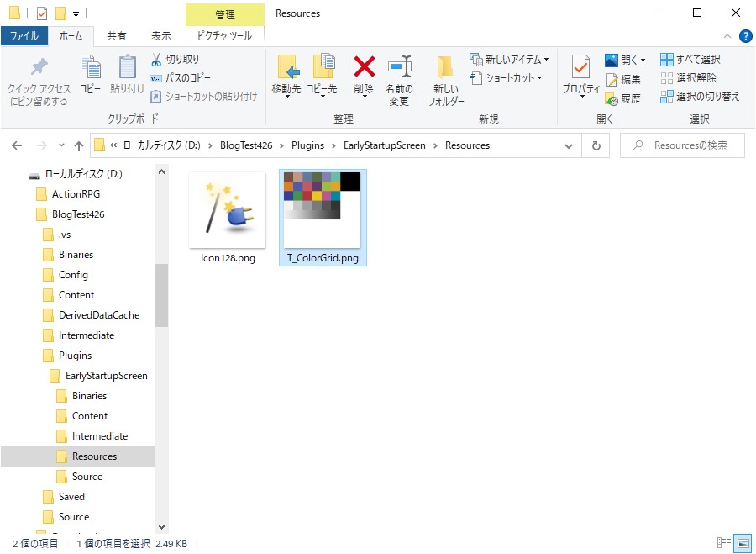This screenshot has height=554, width=756.
Task: Expand the address bar history dropdown
Action: point(569,145)
